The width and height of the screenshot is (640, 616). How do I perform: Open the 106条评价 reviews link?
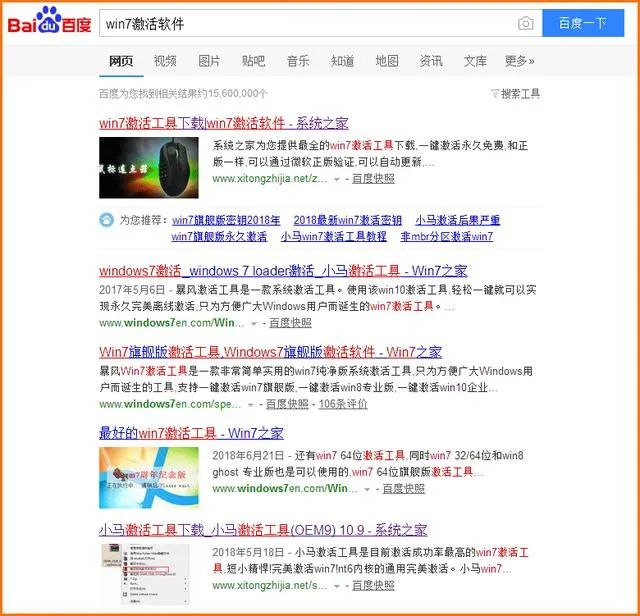point(343,404)
